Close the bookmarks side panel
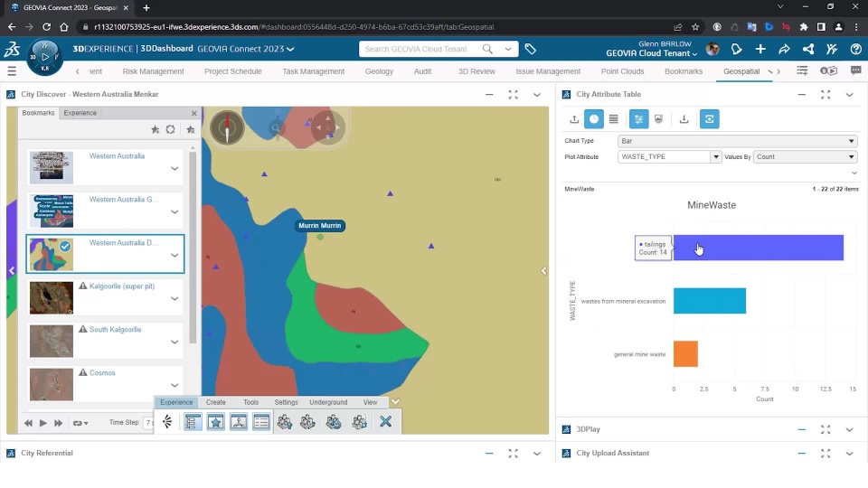 193,113
